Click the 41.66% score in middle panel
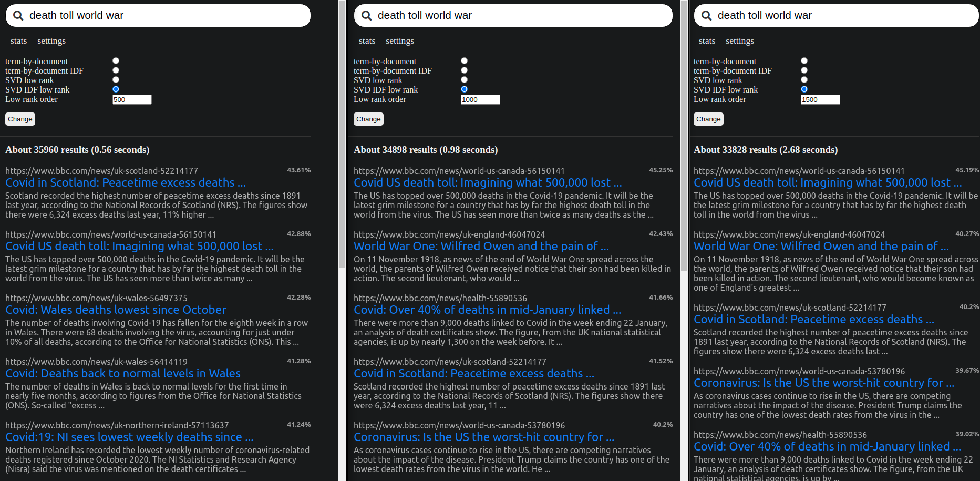This screenshot has height=481, width=980. pos(661,298)
